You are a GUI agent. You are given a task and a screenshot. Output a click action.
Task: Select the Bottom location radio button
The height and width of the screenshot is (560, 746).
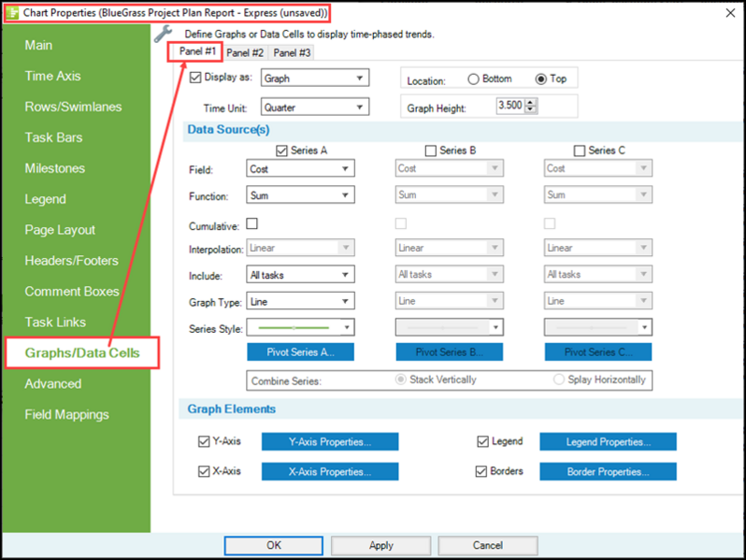tap(473, 79)
